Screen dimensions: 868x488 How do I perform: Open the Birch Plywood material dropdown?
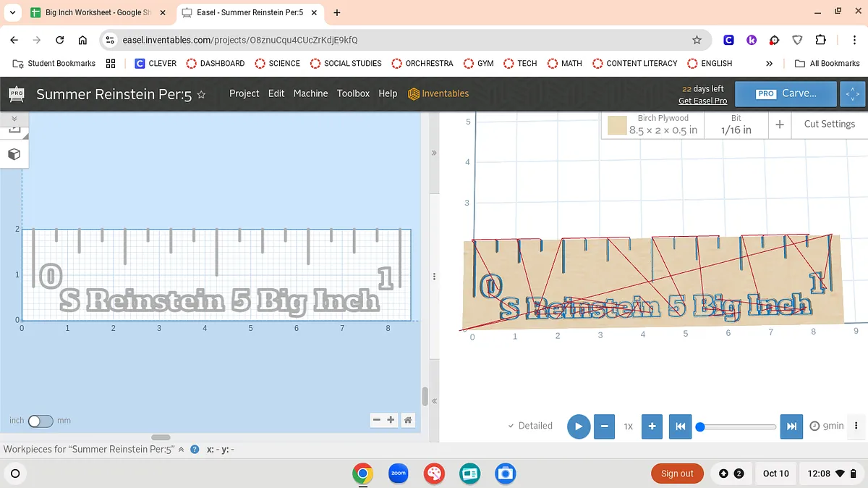point(653,125)
